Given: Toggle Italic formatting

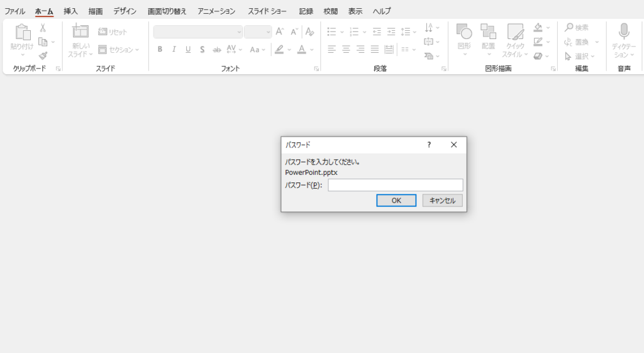Looking at the screenshot, I should [x=174, y=49].
